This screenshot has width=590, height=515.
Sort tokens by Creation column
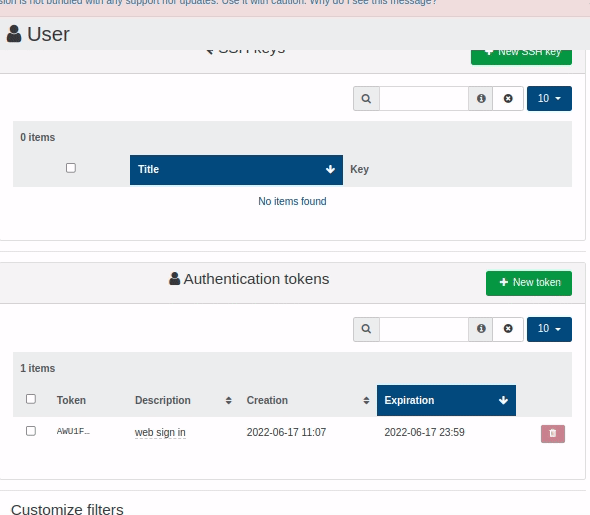point(308,400)
